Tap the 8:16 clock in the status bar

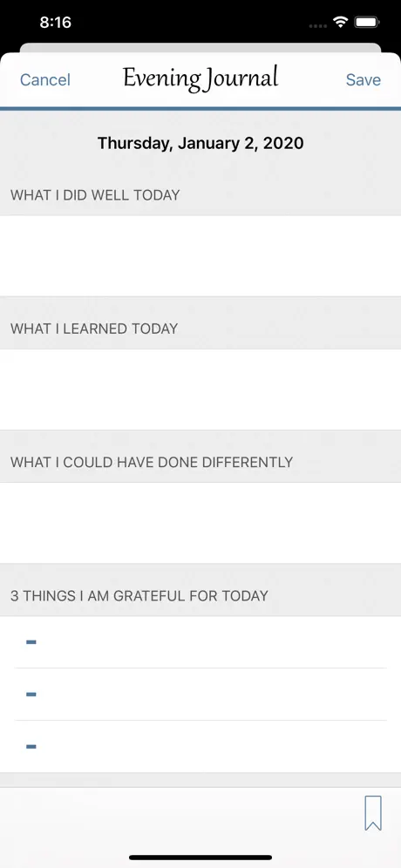(56, 23)
